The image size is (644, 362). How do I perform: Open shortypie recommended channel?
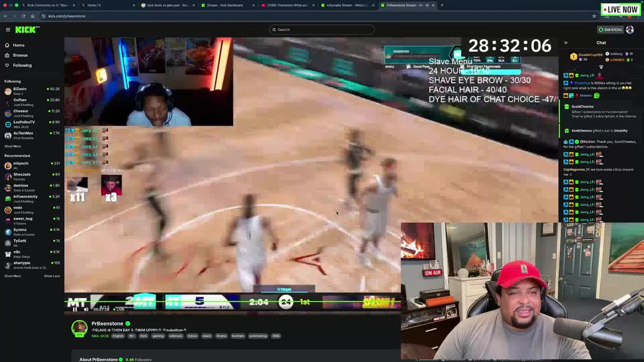32,265
